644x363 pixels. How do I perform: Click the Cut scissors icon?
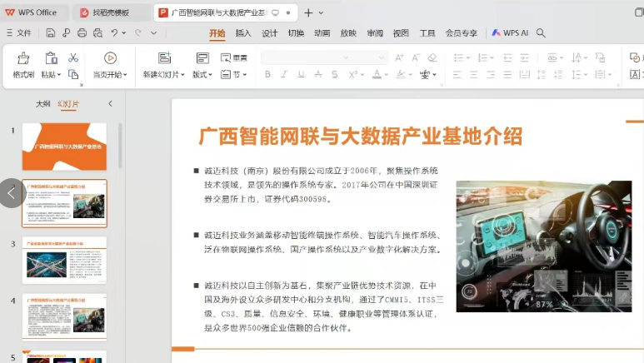(x=73, y=57)
